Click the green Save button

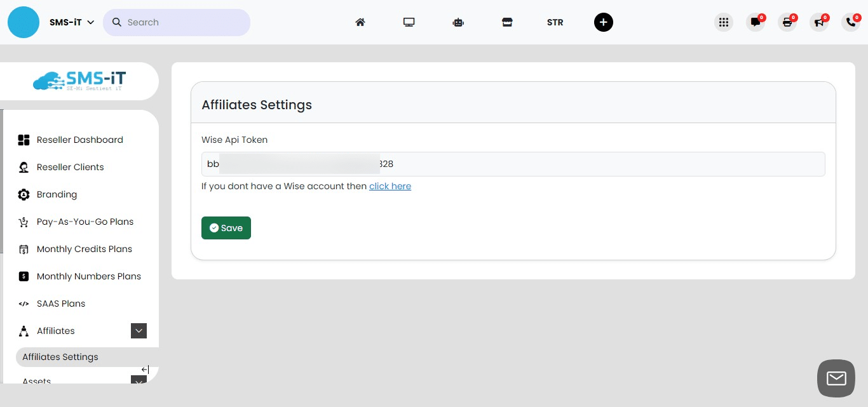226,228
